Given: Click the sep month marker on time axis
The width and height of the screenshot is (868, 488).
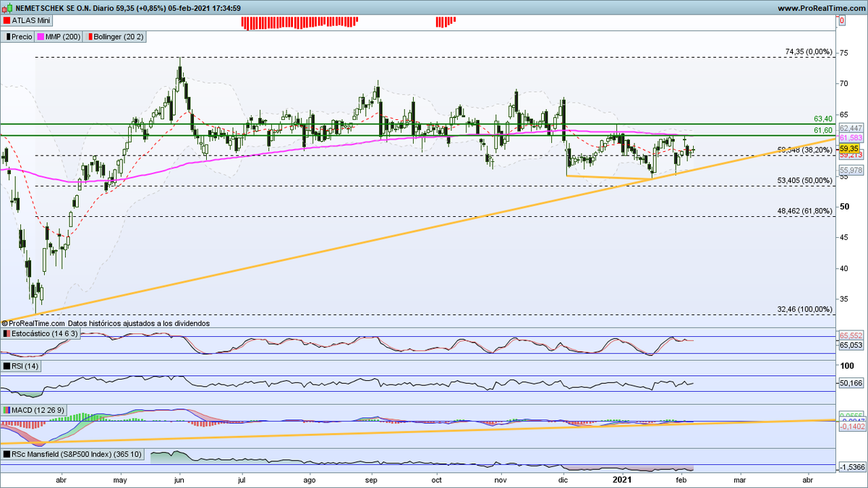Looking at the screenshot, I should (373, 479).
